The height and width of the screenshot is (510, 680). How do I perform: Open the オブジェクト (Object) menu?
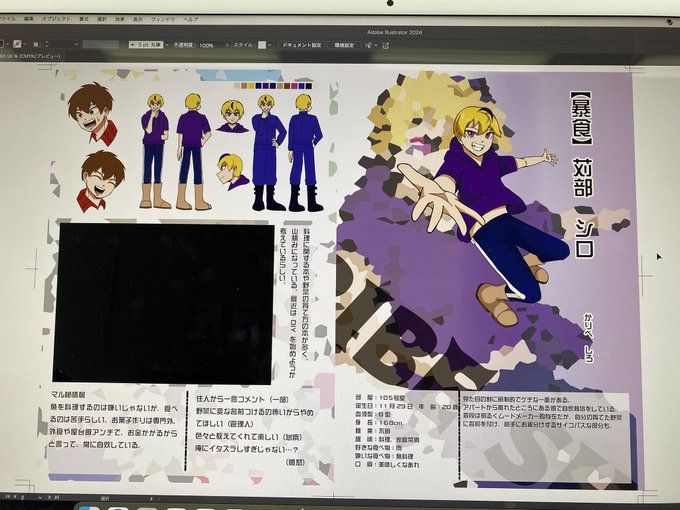[x=56, y=19]
